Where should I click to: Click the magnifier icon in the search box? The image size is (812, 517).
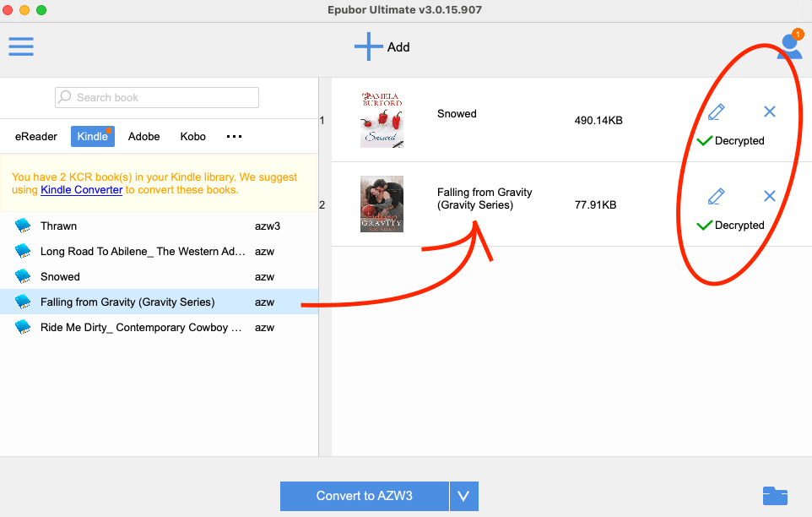click(x=65, y=97)
